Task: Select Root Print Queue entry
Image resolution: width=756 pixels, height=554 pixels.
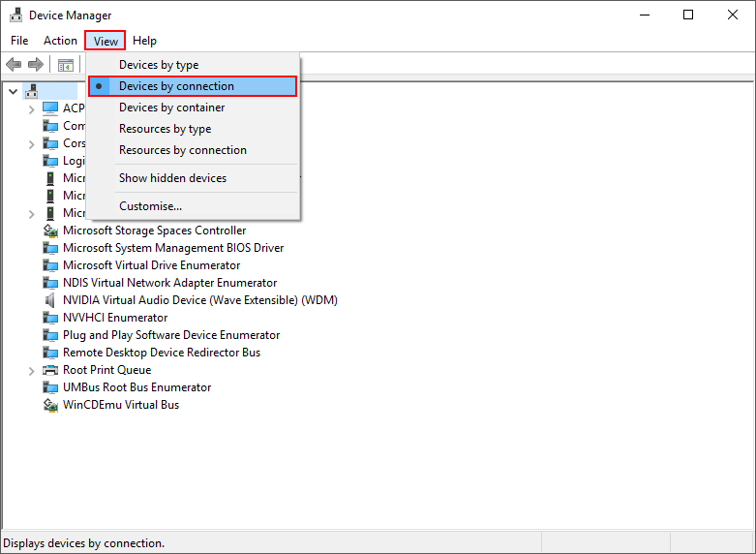Action: pyautogui.click(x=107, y=370)
